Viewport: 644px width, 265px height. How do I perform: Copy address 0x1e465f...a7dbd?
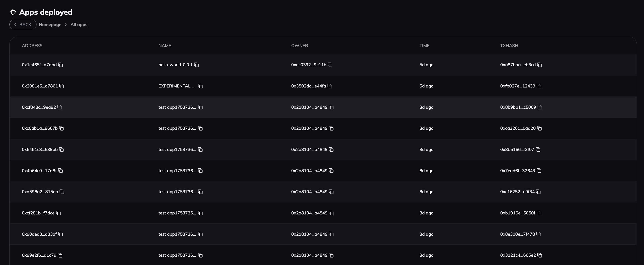coord(60,65)
